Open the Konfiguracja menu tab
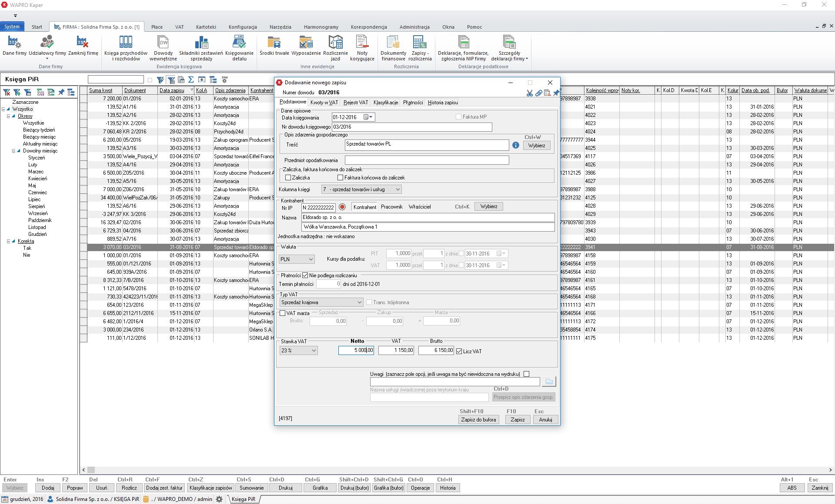This screenshot has width=835, height=504. [242, 27]
